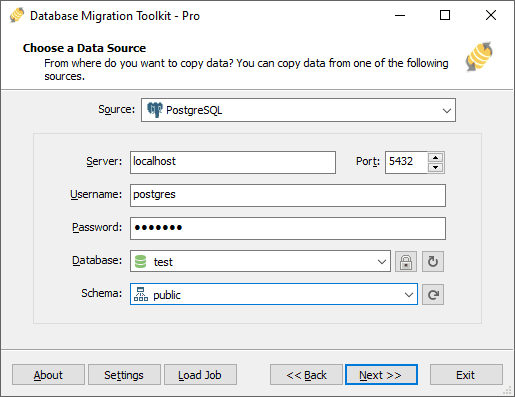The width and height of the screenshot is (515, 397).
Task: Click the app logo in the header
Action: [479, 56]
